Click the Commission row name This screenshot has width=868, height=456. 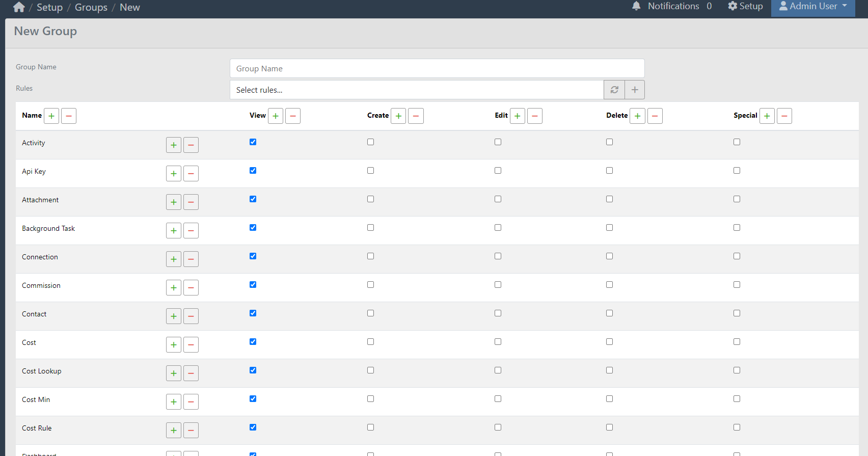pos(41,285)
